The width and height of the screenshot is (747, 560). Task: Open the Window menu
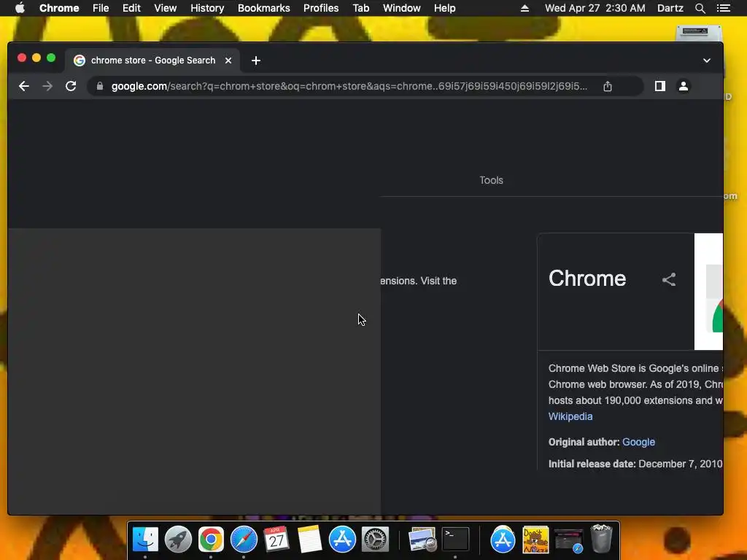(402, 8)
